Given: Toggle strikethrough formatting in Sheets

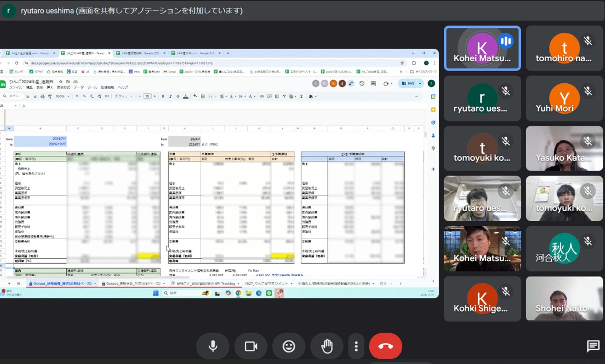Looking at the screenshot, I should (178, 97).
